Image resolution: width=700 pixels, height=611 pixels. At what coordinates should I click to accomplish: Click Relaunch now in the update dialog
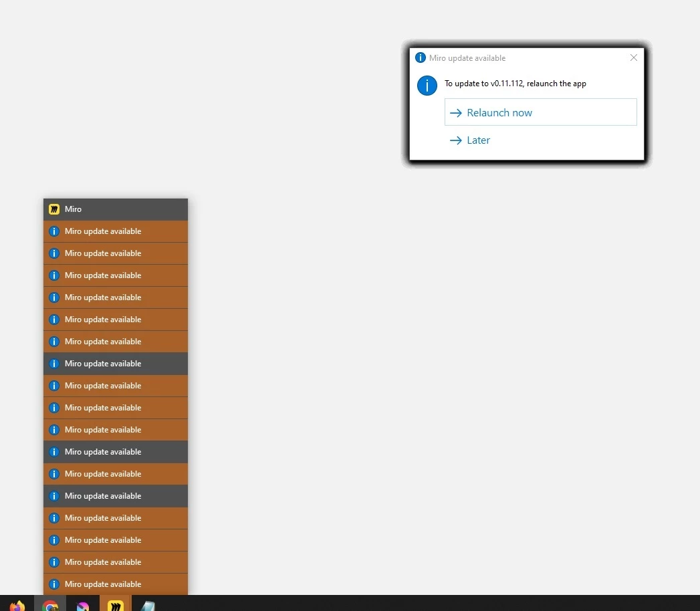click(540, 112)
